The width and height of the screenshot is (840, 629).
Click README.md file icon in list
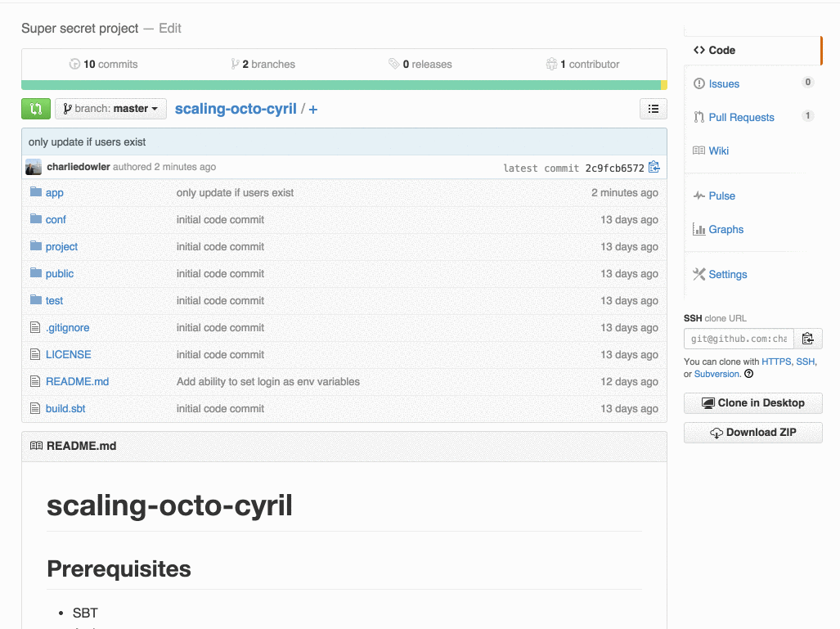point(35,381)
